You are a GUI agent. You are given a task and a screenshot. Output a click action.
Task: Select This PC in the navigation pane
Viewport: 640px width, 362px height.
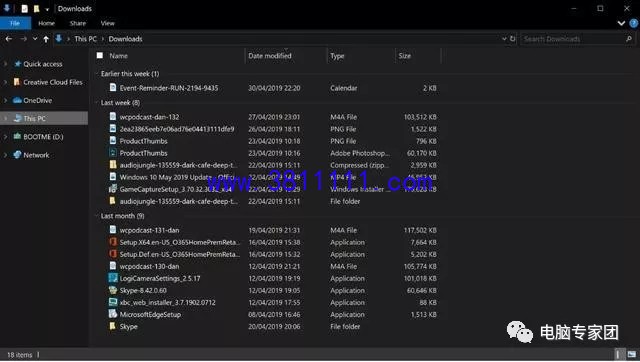coord(35,118)
